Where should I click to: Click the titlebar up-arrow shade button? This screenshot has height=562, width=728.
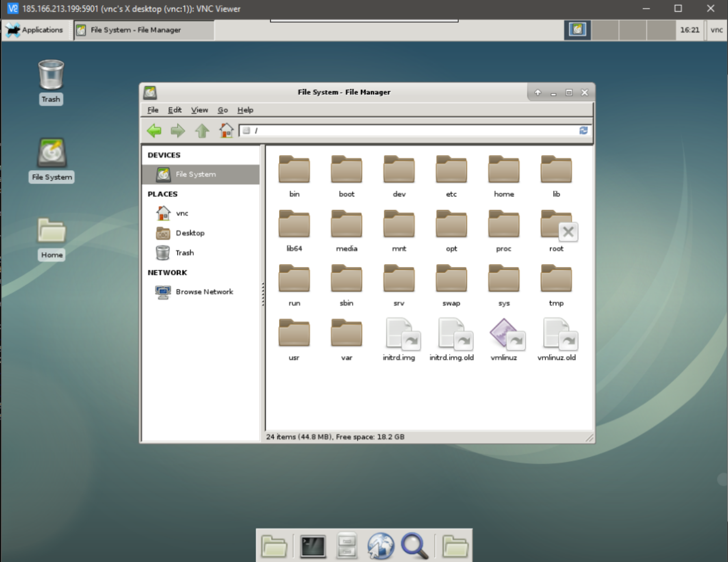tap(538, 93)
